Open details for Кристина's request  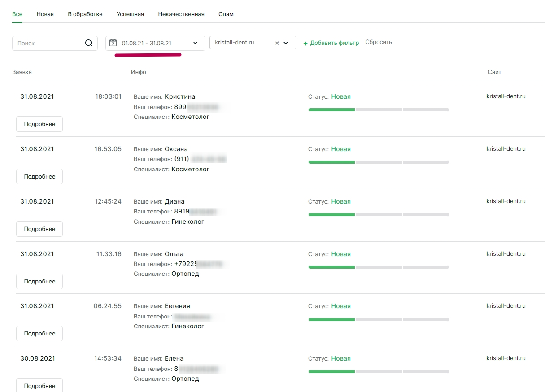[x=39, y=124]
